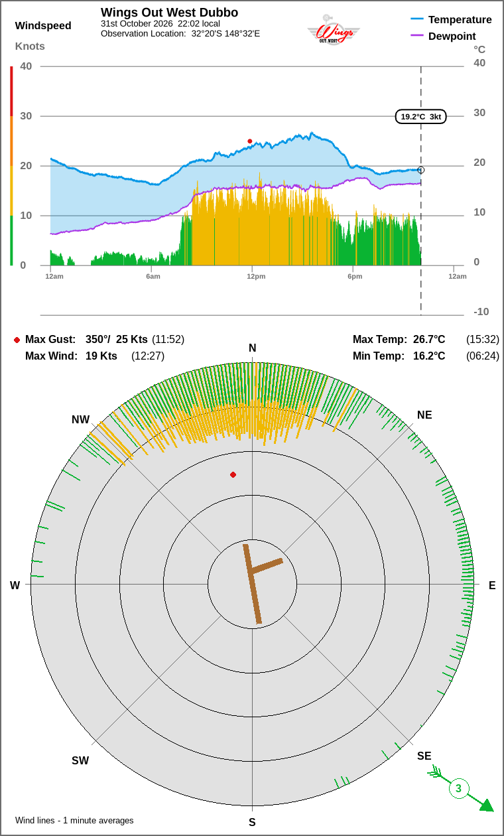Click the W compass label
Image resolution: width=504 pixels, height=836 pixels.
tap(15, 585)
